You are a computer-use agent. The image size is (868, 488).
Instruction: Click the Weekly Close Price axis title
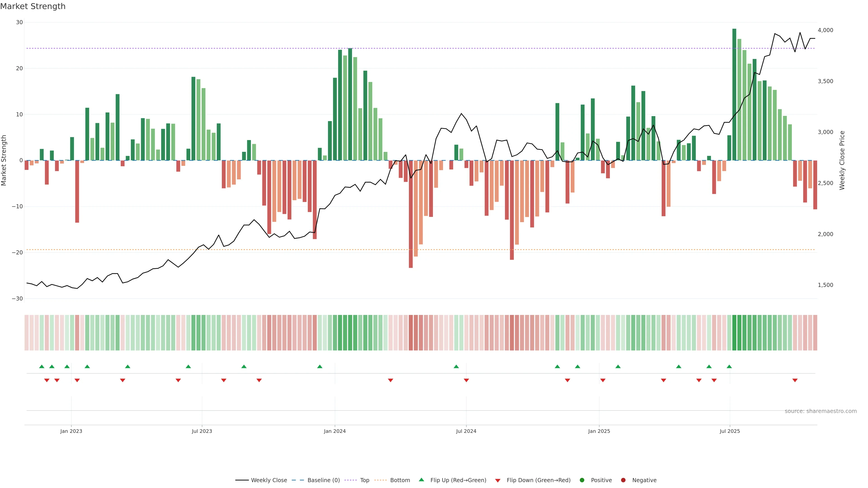pos(842,160)
